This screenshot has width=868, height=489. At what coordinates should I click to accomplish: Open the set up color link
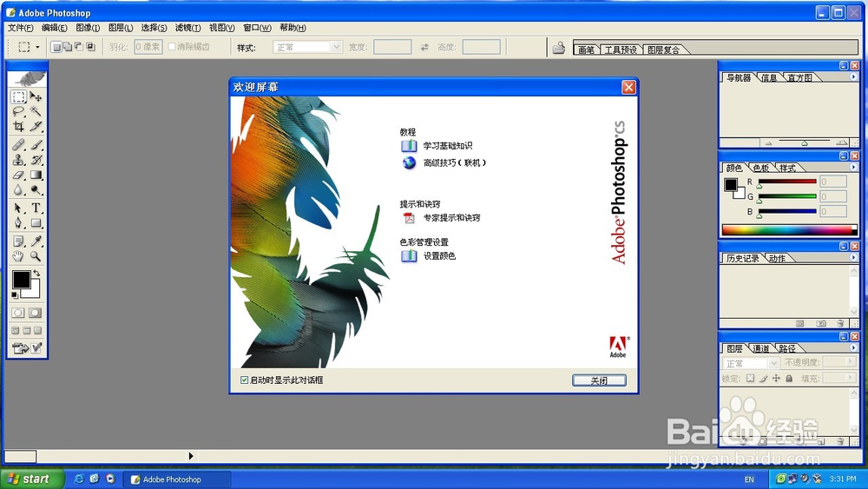pyautogui.click(x=439, y=256)
